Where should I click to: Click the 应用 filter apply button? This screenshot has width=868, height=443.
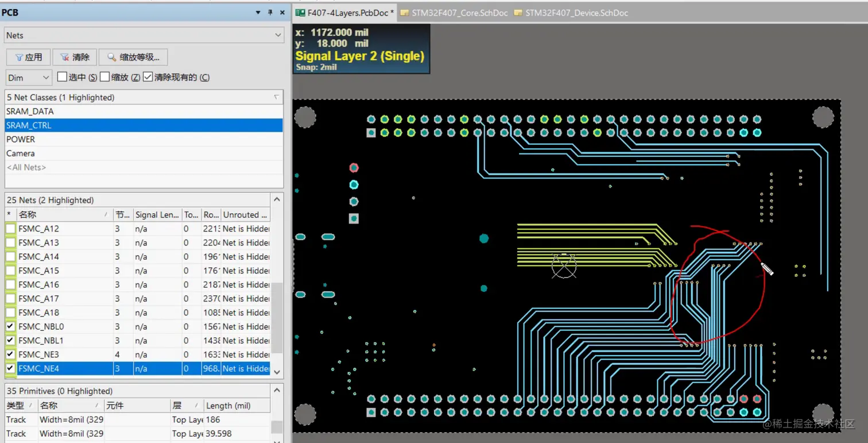tap(28, 57)
